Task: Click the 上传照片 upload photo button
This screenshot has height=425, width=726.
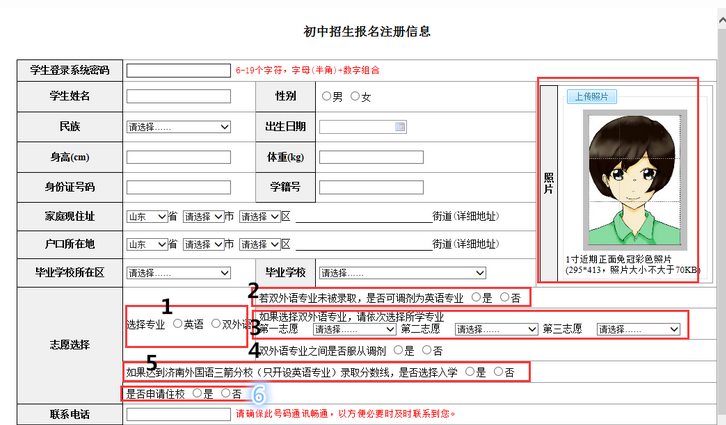Action: [x=593, y=97]
